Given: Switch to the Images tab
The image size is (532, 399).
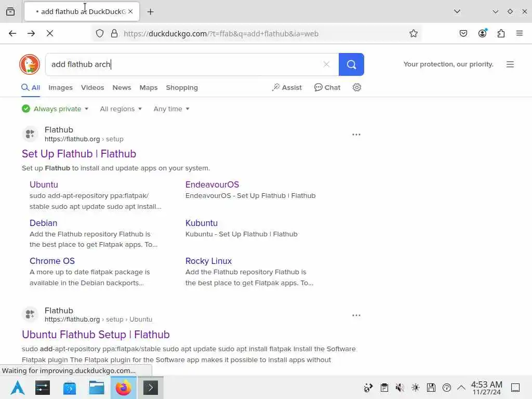Looking at the screenshot, I should click(60, 87).
